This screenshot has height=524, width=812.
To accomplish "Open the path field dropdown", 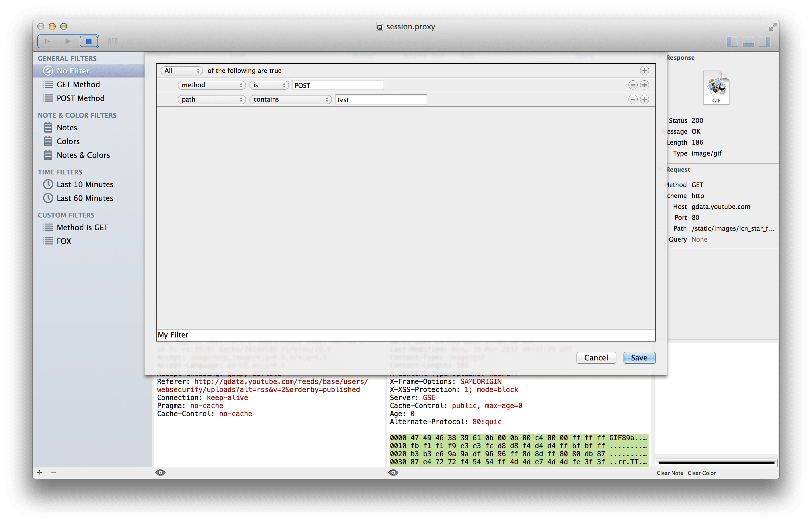I will coord(211,99).
